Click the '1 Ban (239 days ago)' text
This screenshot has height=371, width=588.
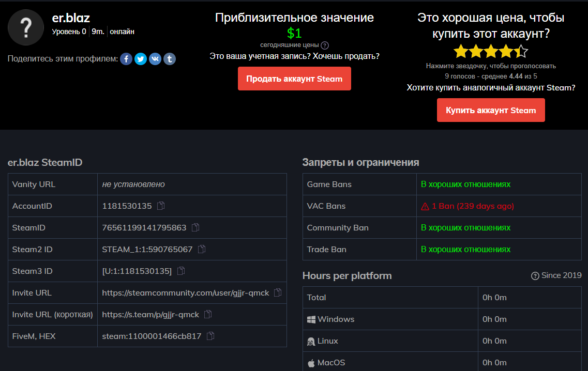tap(473, 206)
